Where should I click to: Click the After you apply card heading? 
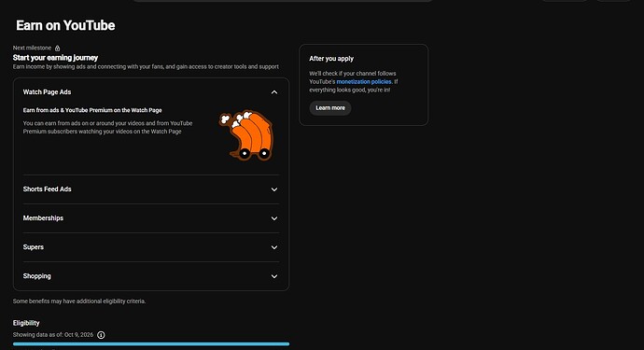331,59
